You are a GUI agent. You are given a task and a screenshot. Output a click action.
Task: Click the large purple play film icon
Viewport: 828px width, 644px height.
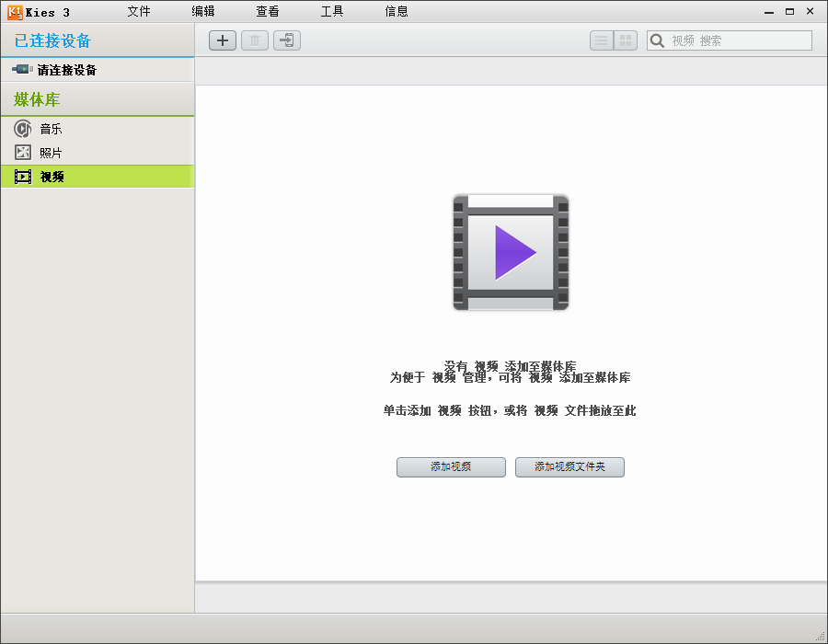tap(511, 252)
